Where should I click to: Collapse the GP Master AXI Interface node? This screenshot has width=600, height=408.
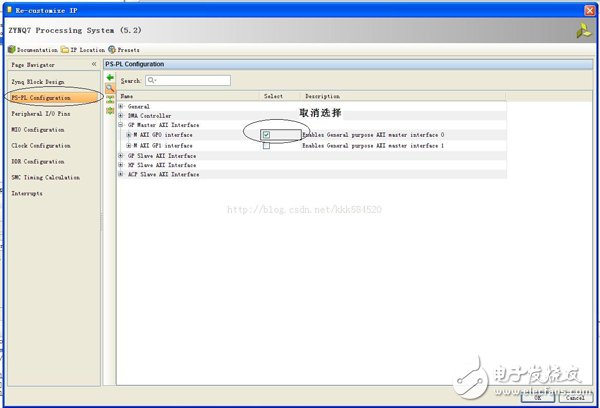(121, 125)
